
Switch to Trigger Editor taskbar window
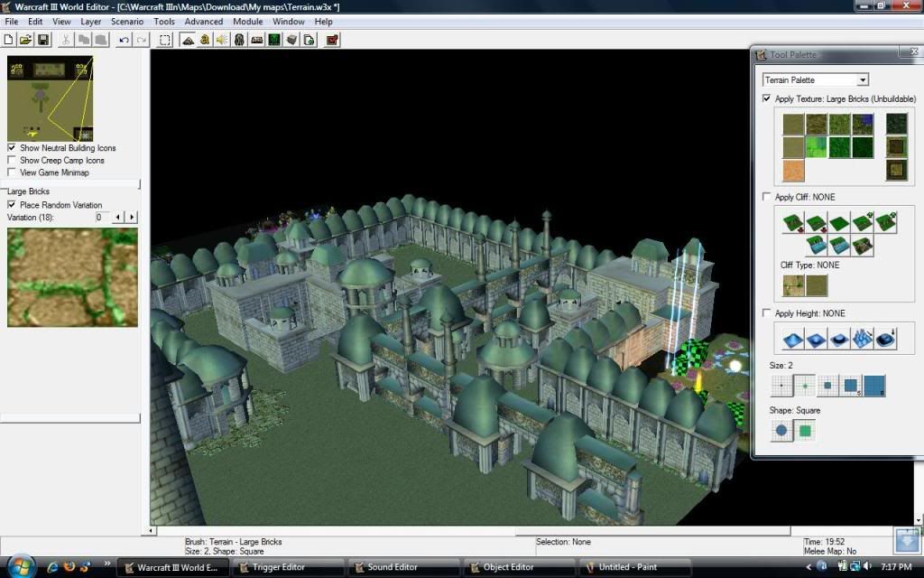tap(288, 567)
